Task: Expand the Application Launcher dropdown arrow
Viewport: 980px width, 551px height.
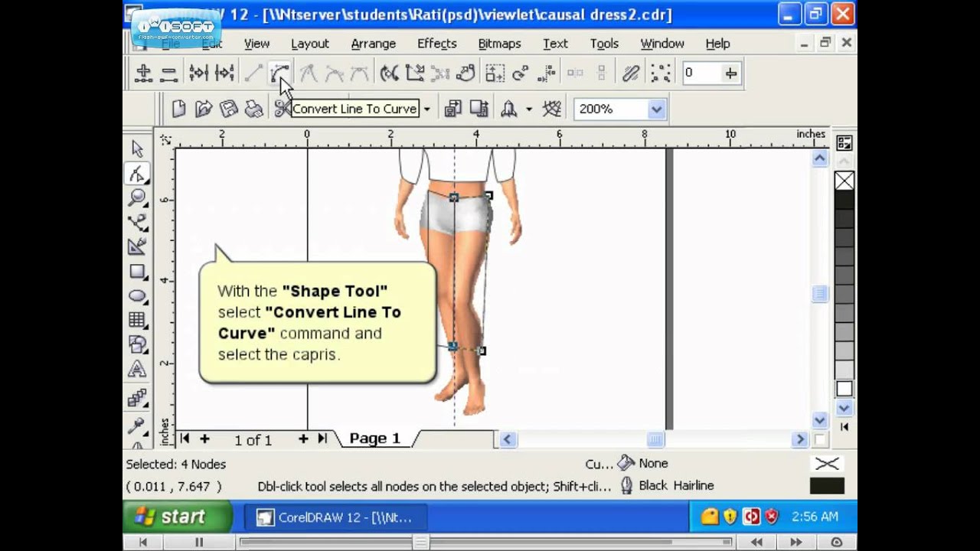Action: pyautogui.click(x=528, y=109)
